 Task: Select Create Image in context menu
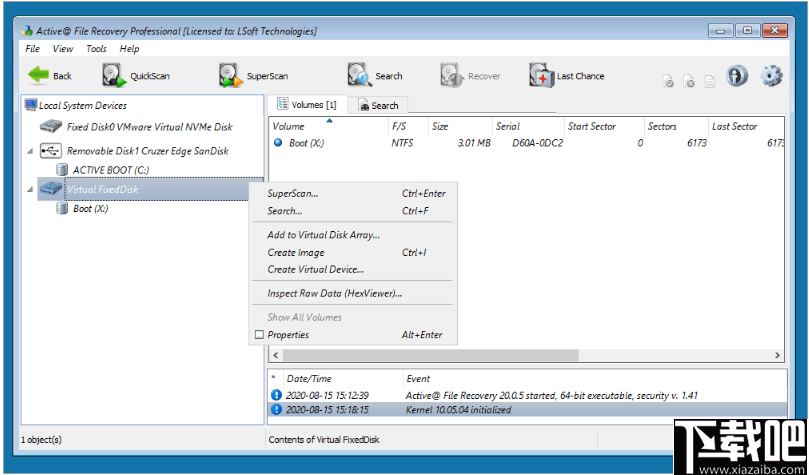click(x=353, y=252)
